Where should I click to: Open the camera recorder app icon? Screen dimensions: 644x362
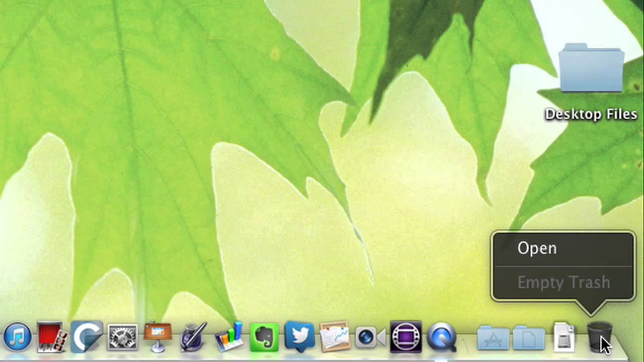[370, 338]
